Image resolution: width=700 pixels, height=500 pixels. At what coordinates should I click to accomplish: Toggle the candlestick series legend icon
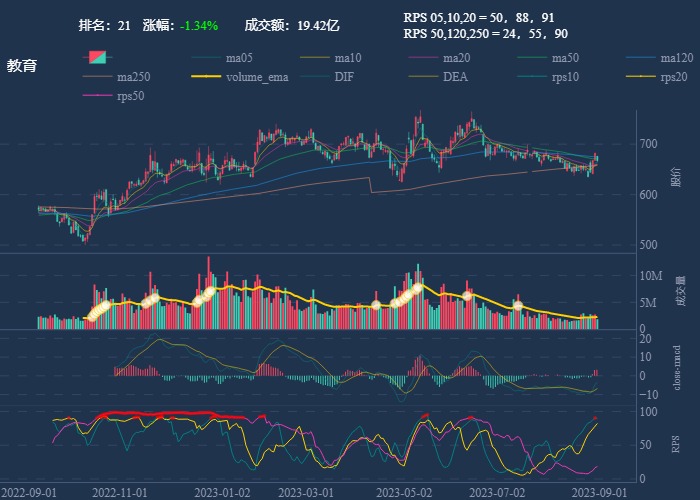coord(96,58)
